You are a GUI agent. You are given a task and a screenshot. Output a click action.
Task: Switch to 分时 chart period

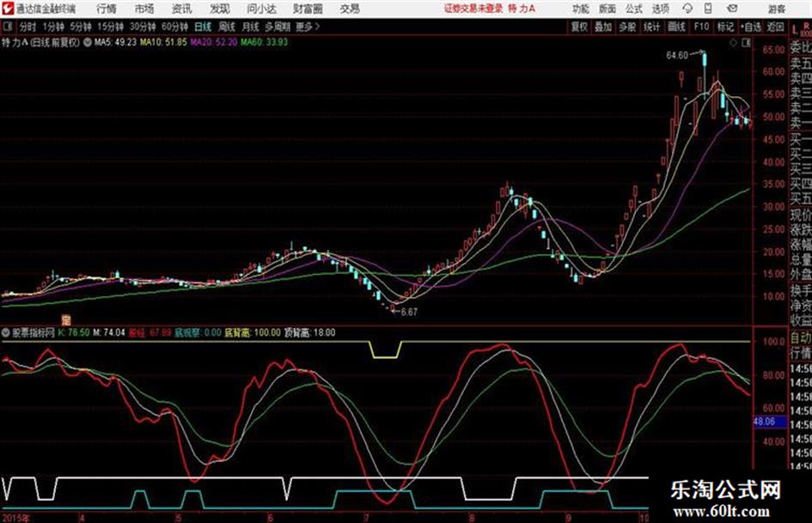[28, 27]
